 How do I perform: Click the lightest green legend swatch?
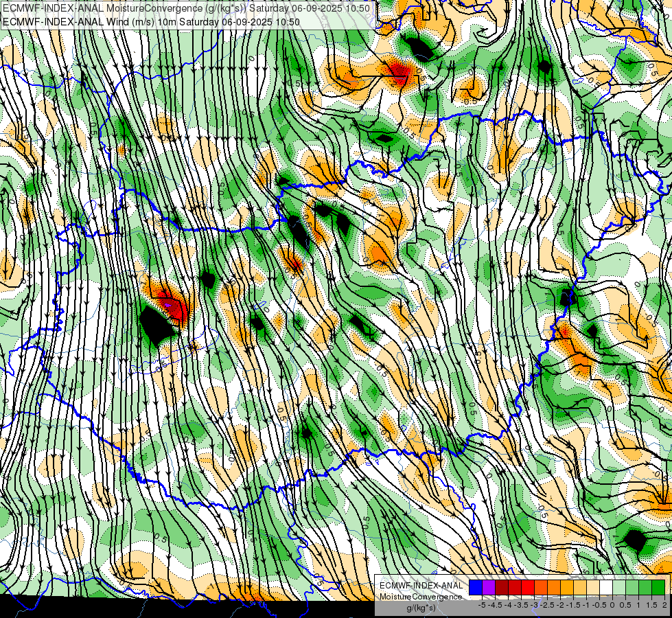point(619,588)
